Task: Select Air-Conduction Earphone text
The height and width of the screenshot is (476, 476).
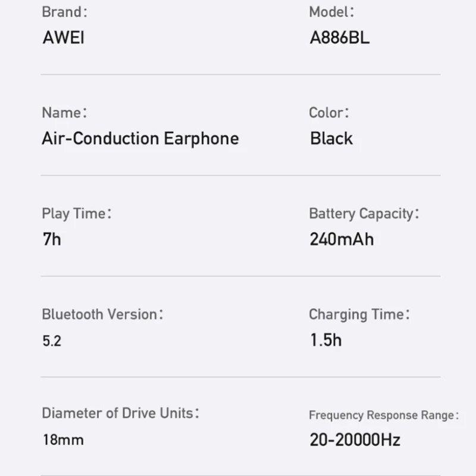Action: pyautogui.click(x=140, y=139)
